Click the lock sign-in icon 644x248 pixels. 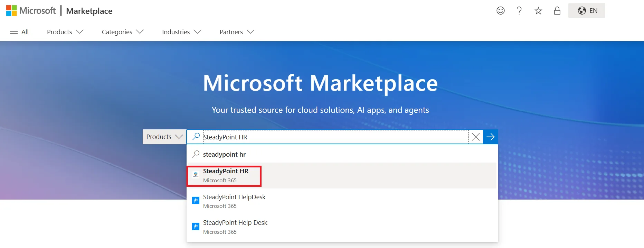click(x=557, y=11)
